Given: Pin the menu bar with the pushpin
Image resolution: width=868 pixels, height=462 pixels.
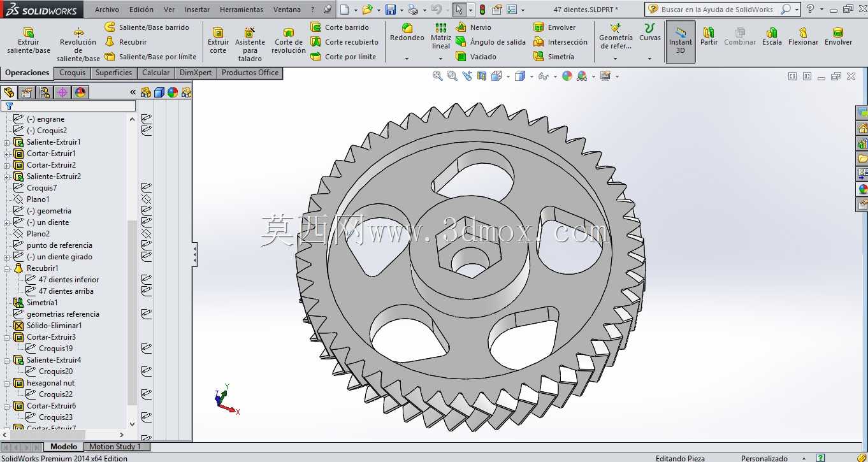Looking at the screenshot, I should (x=328, y=10).
